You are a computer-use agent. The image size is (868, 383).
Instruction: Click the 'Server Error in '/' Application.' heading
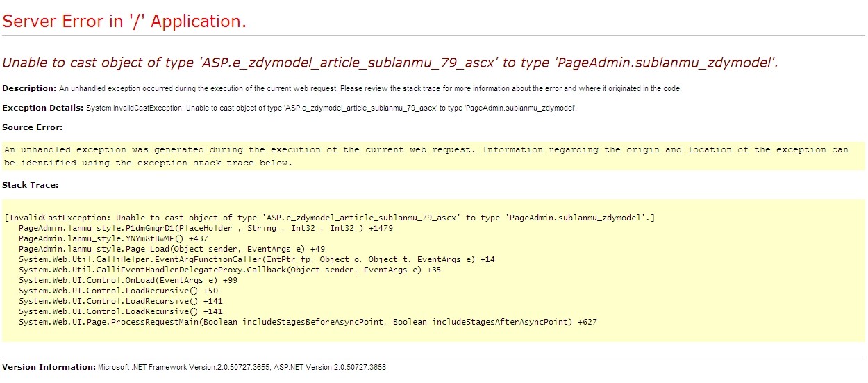[124, 22]
